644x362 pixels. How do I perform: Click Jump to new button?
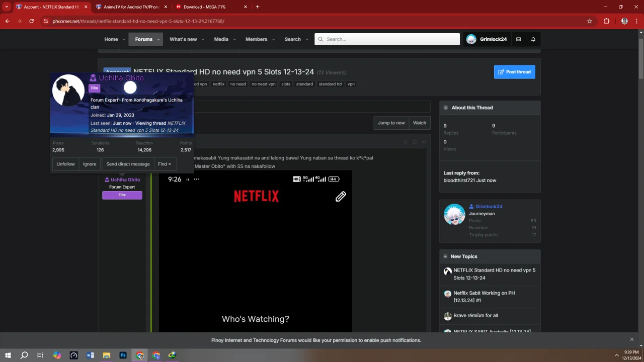[x=391, y=123]
